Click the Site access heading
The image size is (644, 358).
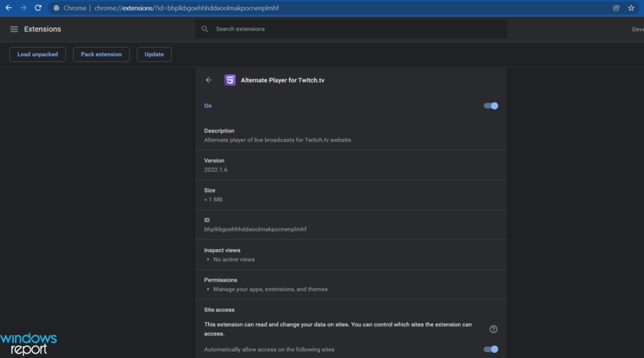(x=220, y=310)
